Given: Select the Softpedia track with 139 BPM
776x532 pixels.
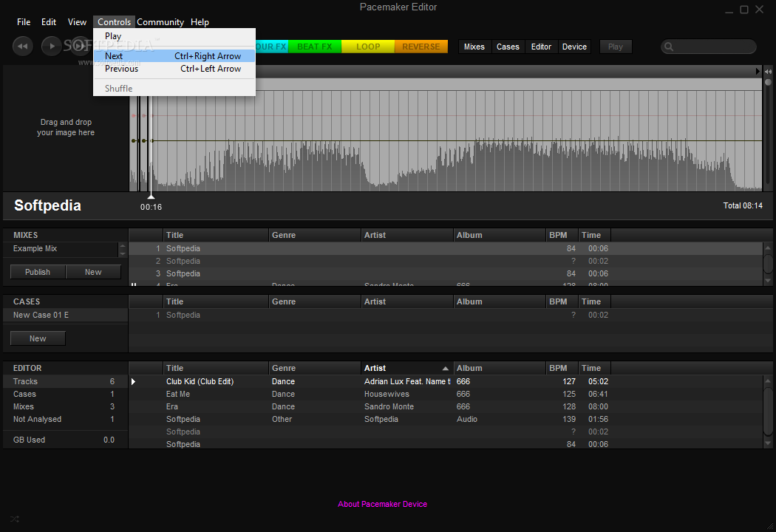Looking at the screenshot, I should [446, 419].
